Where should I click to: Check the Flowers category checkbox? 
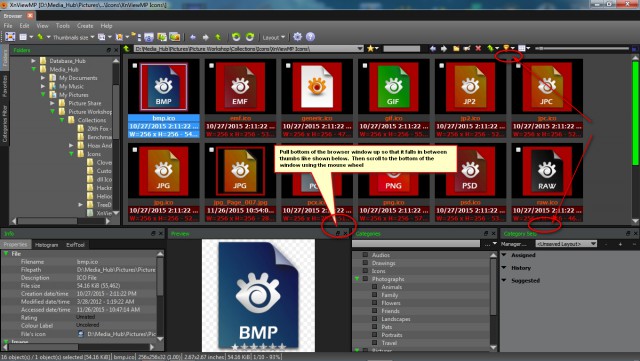375,303
